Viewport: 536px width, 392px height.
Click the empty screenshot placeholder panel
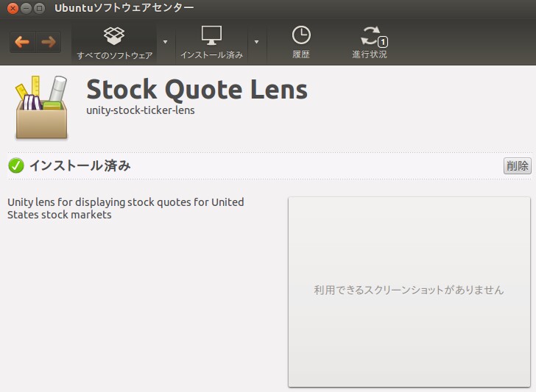click(x=409, y=292)
